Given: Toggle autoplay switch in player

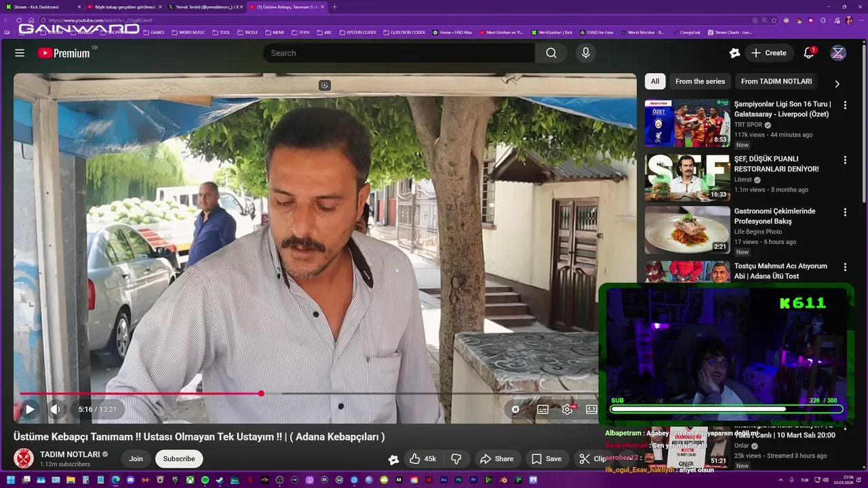Looking at the screenshot, I should coord(515,409).
